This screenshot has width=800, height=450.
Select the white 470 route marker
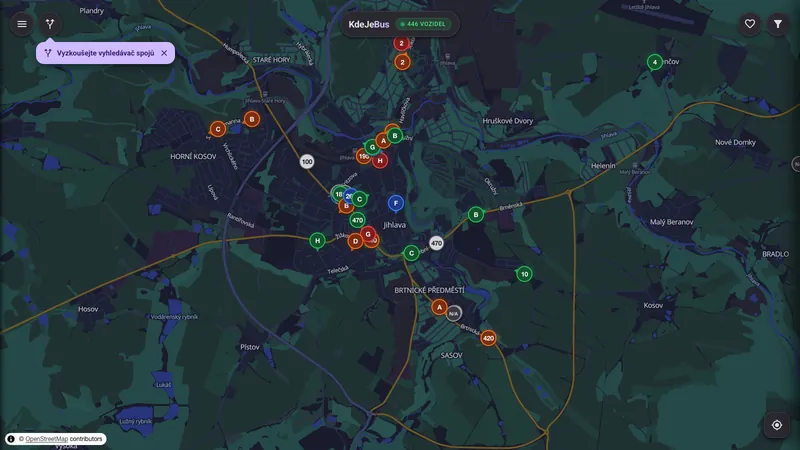coord(436,243)
